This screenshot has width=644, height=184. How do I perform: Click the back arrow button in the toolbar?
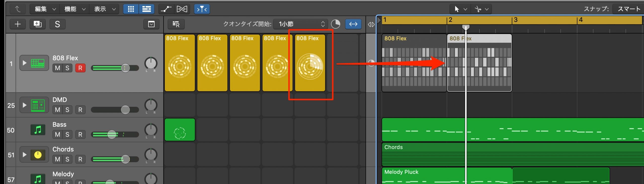click(18, 9)
